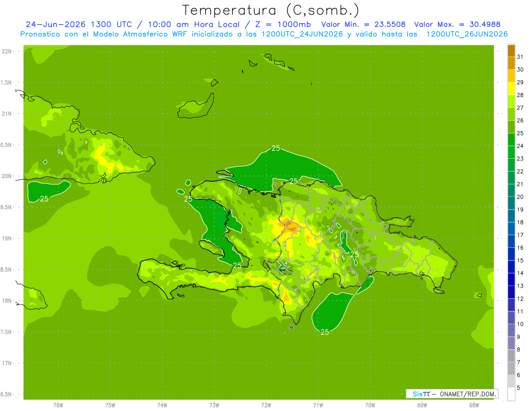Click the colorbar label '31'

pos(520,57)
